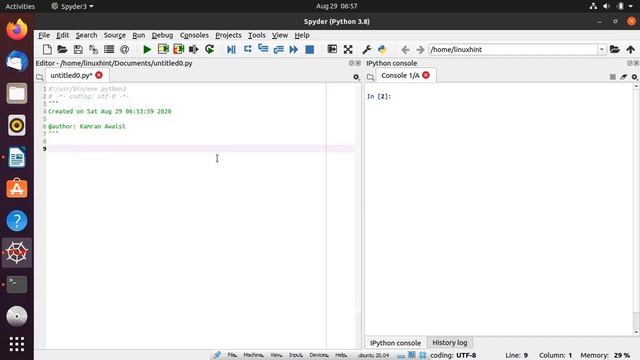Launch Firefox from the dock
Image resolution: width=640 pixels, height=360 pixels.
17,30
